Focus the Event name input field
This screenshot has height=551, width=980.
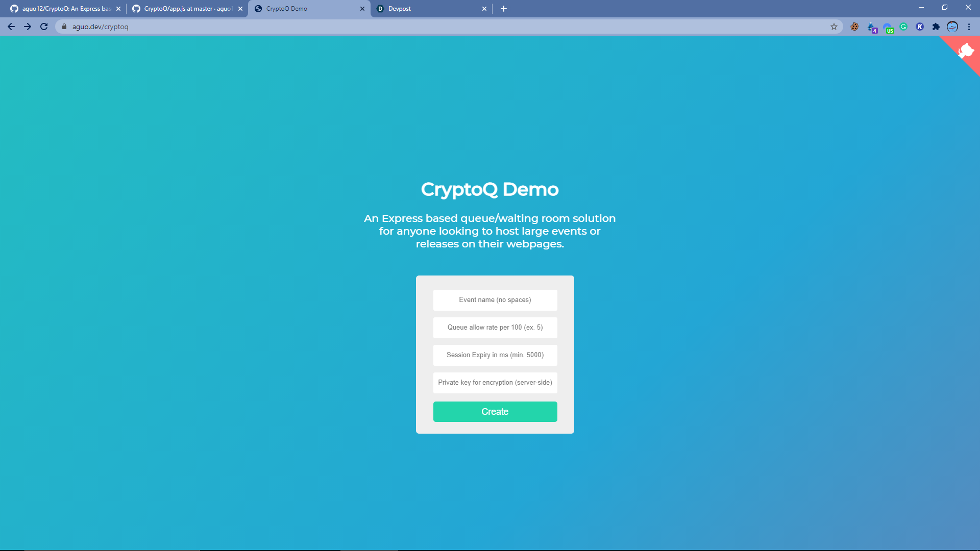495,300
